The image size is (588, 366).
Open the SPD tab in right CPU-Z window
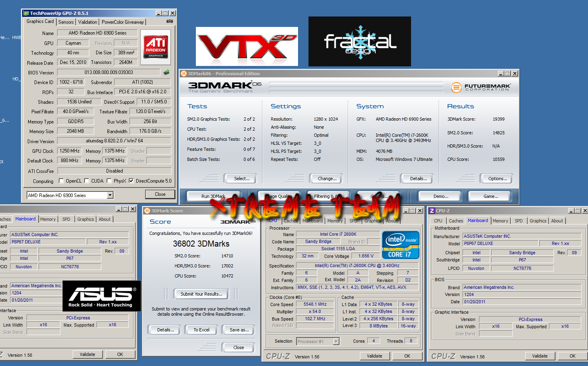[x=519, y=221]
